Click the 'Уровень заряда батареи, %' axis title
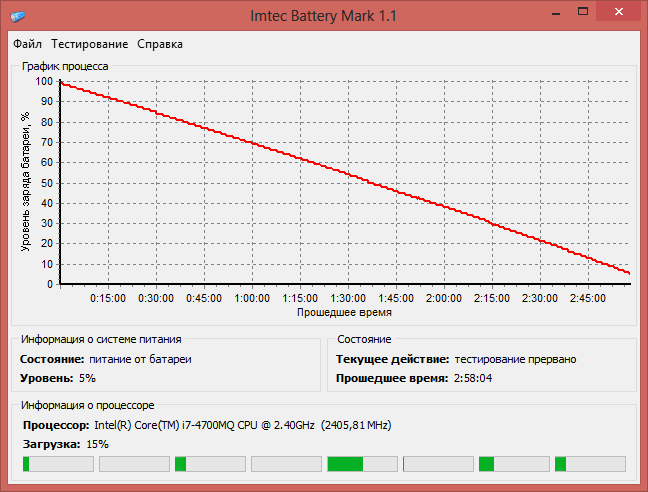The width and height of the screenshot is (648, 492). pyautogui.click(x=26, y=181)
